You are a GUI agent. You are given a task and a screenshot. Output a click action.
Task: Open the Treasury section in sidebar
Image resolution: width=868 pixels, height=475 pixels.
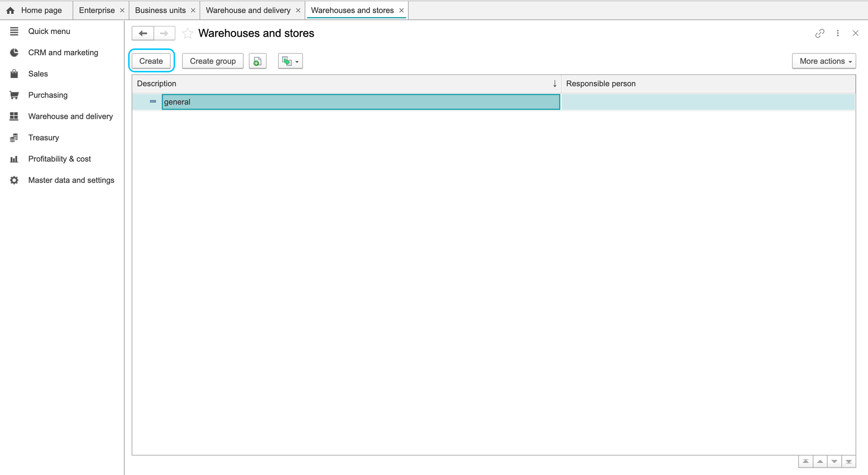click(44, 138)
